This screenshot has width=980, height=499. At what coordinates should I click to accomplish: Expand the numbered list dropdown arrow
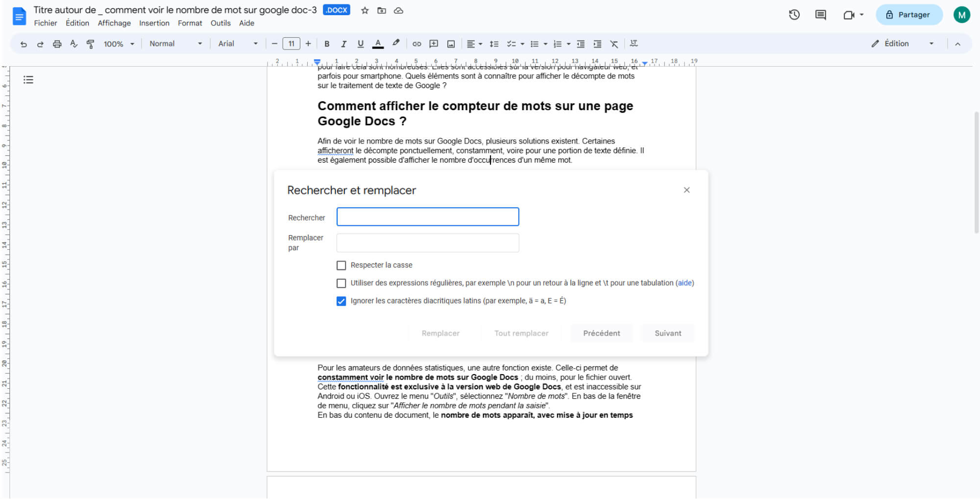click(x=568, y=44)
